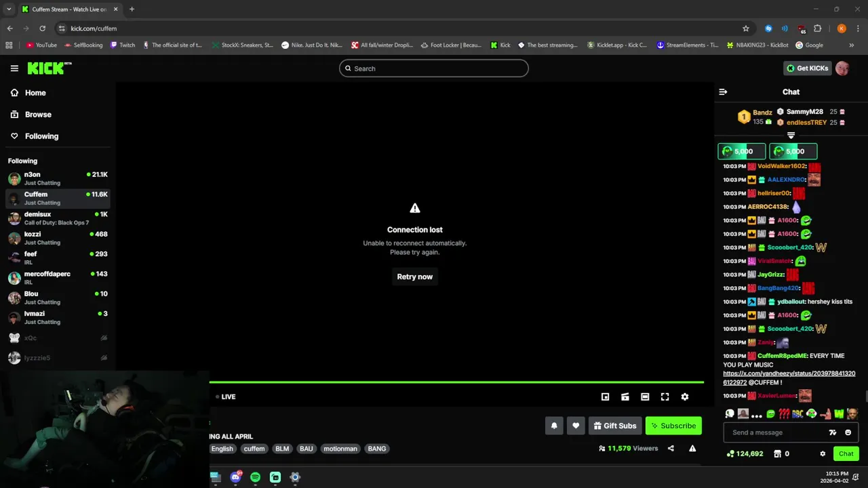Screen dimensions: 868x488
Task: Open the StreamElements bookmark
Action: click(687, 45)
